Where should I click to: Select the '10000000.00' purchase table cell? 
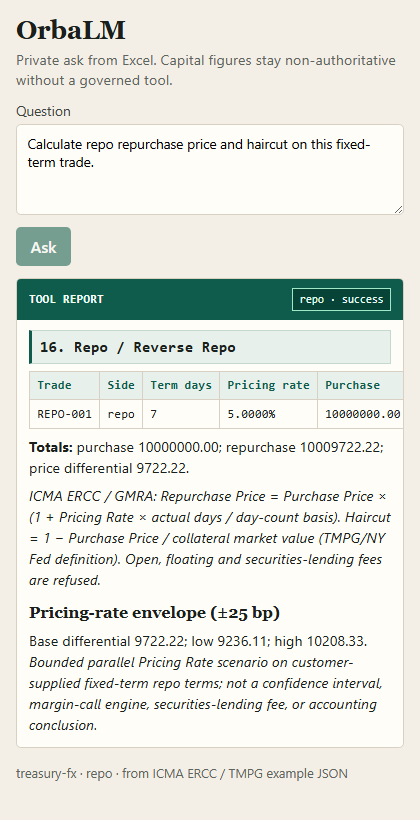click(360, 414)
